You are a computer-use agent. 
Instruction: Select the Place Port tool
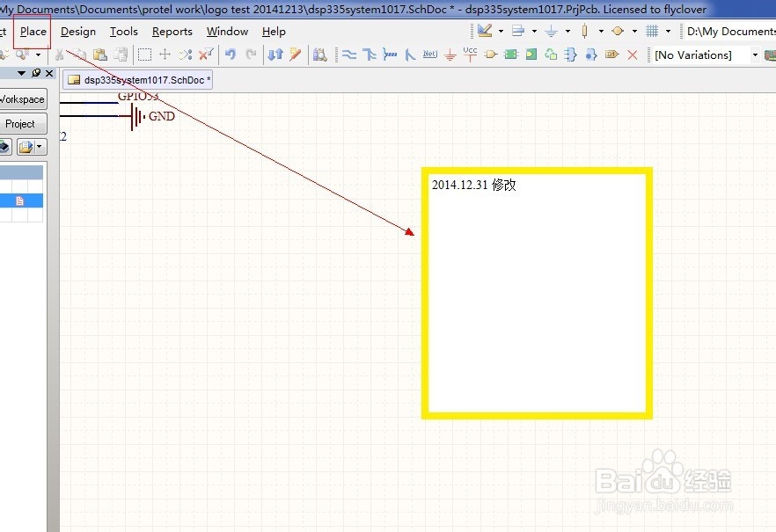(611, 55)
